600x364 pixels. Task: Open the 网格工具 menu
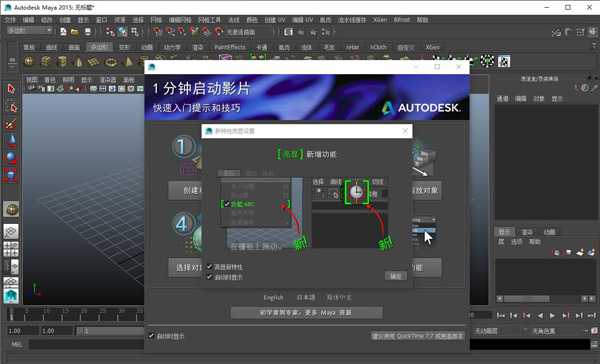(209, 20)
